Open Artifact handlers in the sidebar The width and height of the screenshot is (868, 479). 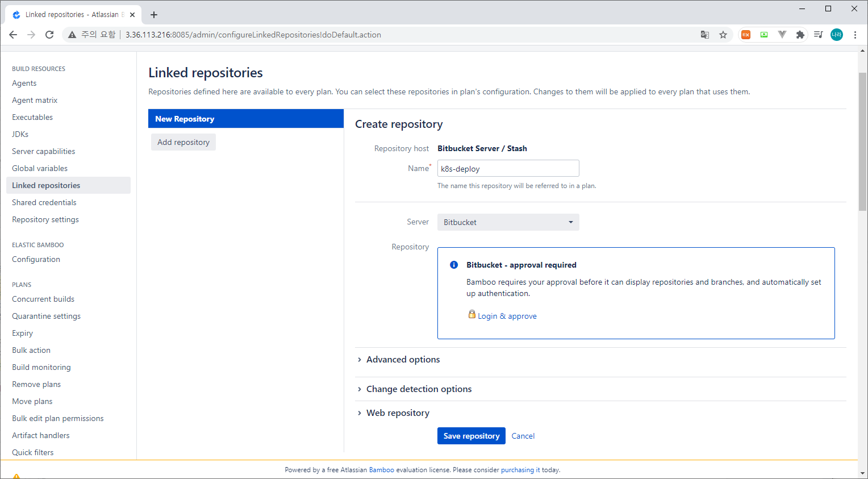41,435
